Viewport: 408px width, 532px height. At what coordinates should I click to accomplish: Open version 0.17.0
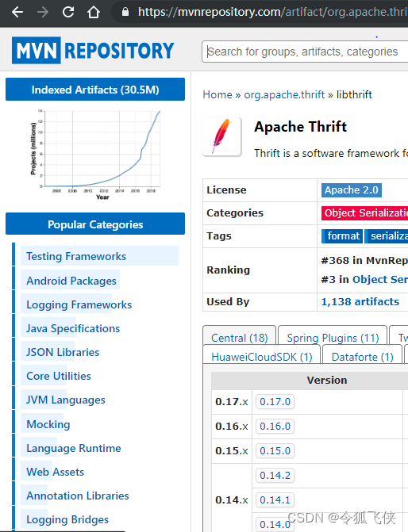click(275, 402)
